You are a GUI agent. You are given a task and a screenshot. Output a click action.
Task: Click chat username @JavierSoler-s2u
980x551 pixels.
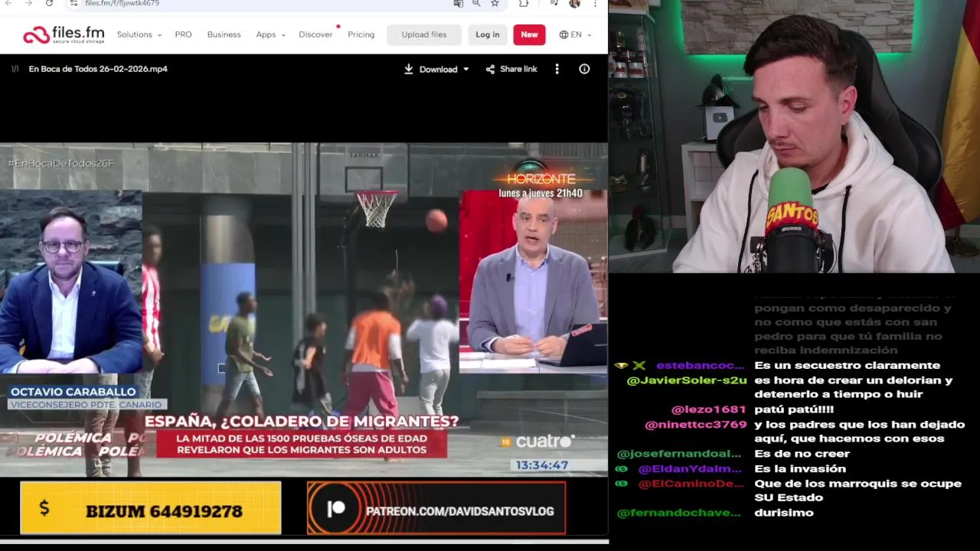(x=687, y=380)
